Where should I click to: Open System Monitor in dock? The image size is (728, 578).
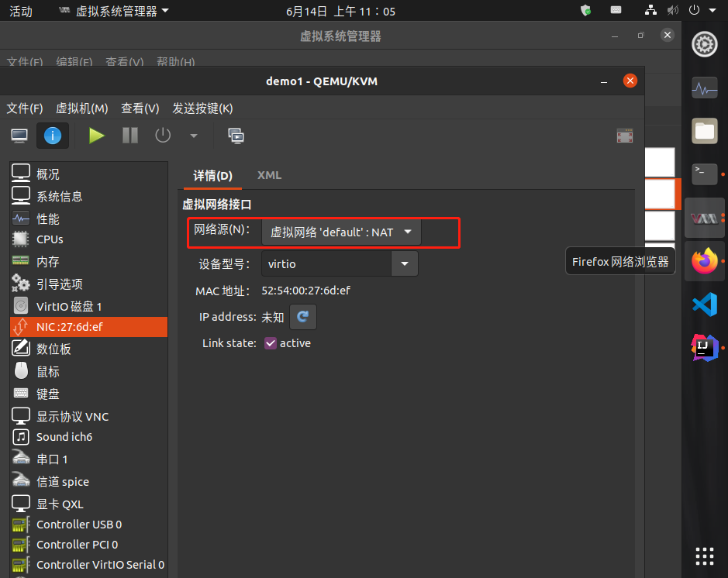704,88
